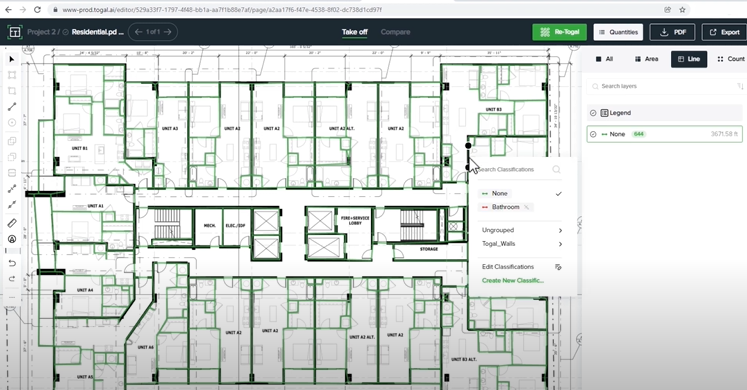747x390 pixels.
Task: Click the Export button
Action: point(724,32)
